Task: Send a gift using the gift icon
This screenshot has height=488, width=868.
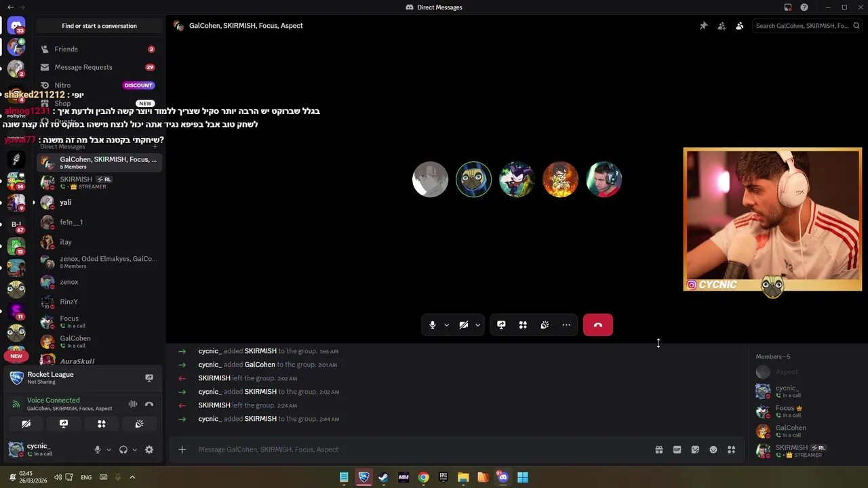Action: (658, 449)
